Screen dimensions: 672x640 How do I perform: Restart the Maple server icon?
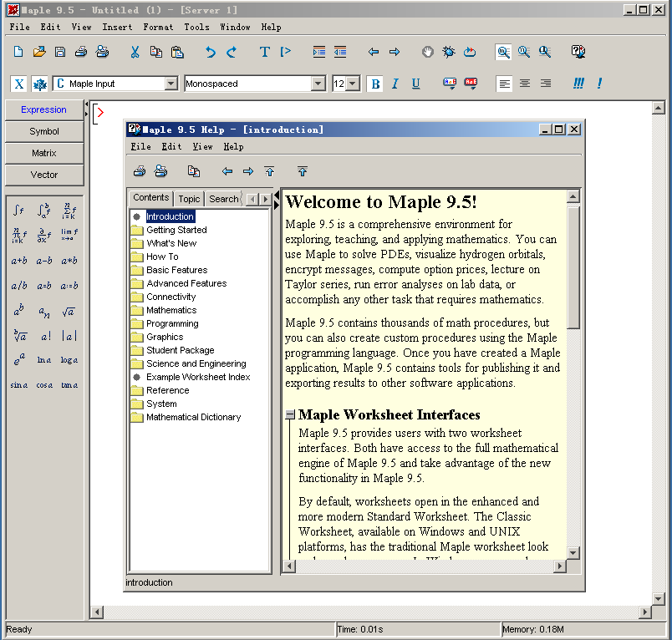[x=470, y=52]
